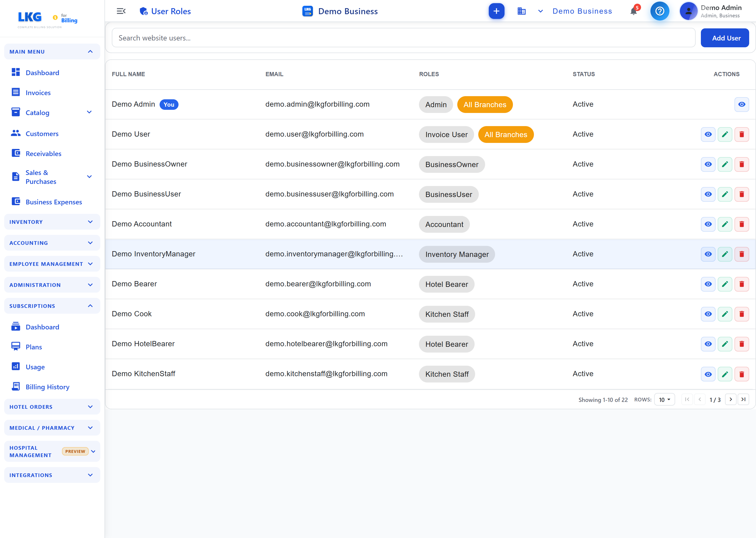Open subscription Usage link
Viewport: 756px width, 538px height.
click(52, 367)
